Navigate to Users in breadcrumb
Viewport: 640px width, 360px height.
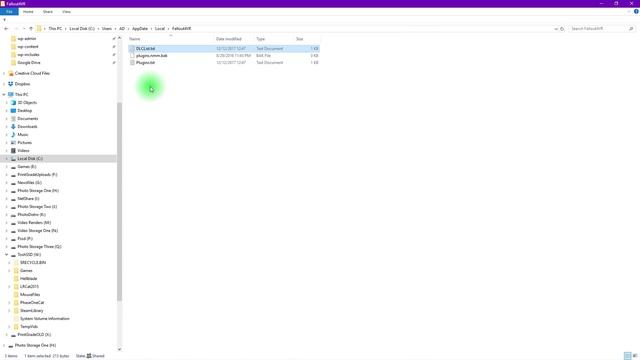[107, 29]
